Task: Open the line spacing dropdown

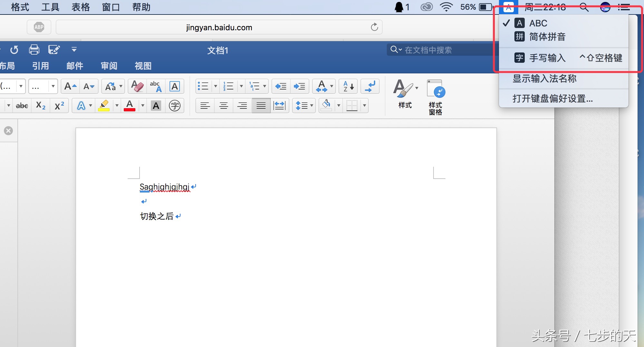Action: 304,106
